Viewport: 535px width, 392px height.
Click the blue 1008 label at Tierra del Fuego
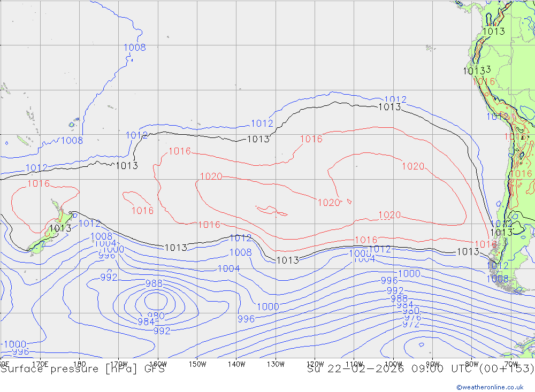[x=497, y=279]
